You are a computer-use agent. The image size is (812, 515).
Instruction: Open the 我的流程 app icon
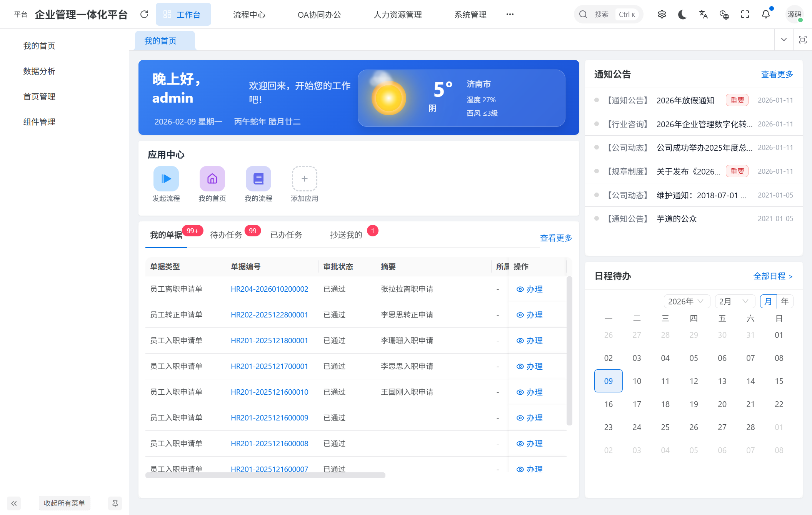(258, 179)
